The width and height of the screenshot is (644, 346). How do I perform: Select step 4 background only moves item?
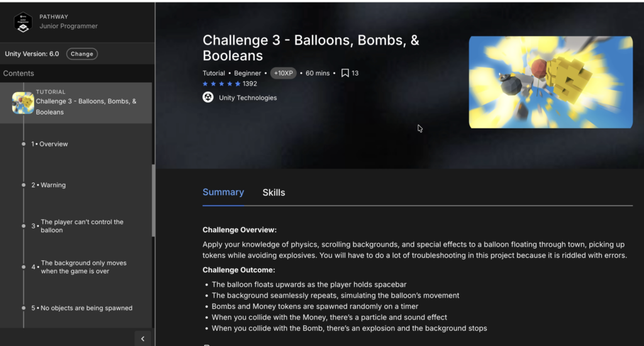pyautogui.click(x=83, y=267)
